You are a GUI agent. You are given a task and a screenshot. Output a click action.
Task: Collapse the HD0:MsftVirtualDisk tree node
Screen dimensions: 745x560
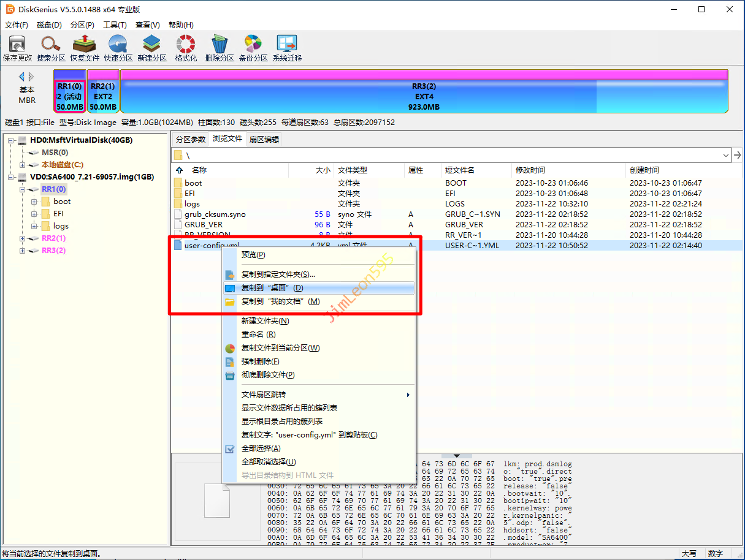point(11,140)
